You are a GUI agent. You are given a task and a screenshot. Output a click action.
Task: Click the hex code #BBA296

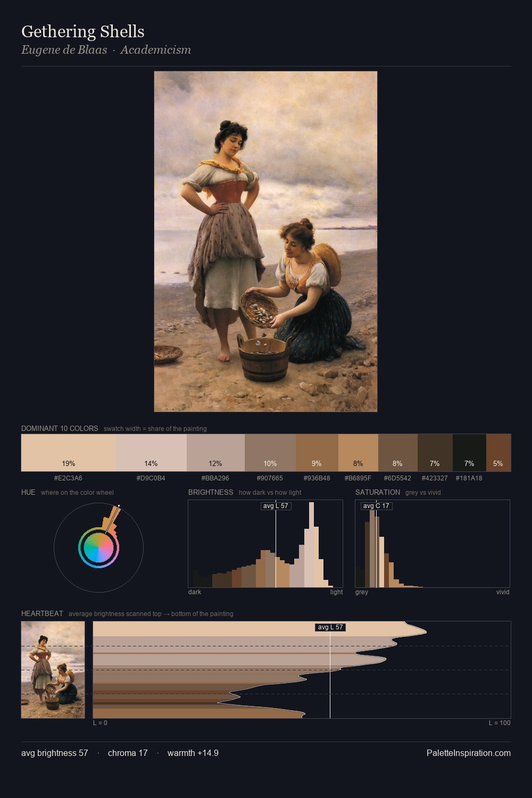(x=215, y=478)
